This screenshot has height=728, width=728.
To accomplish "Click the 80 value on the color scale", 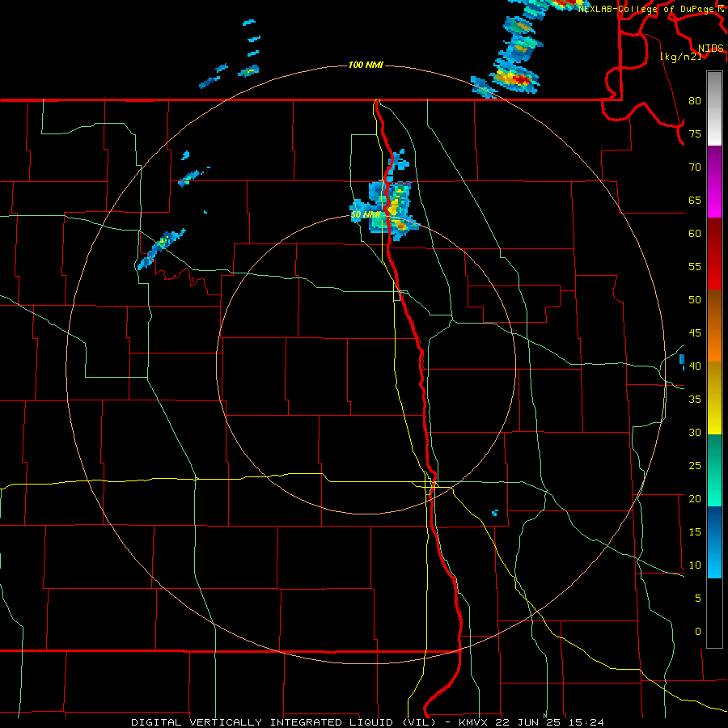I will (x=695, y=101).
